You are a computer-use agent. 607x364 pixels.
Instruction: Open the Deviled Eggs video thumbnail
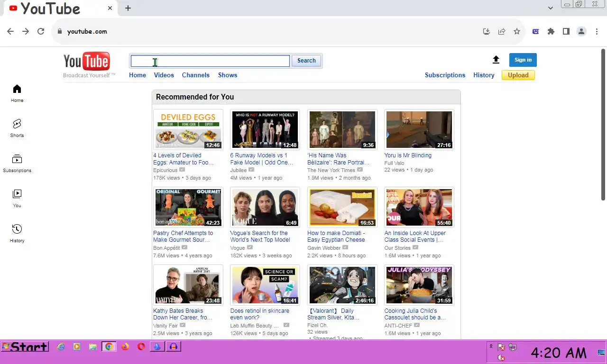188,130
